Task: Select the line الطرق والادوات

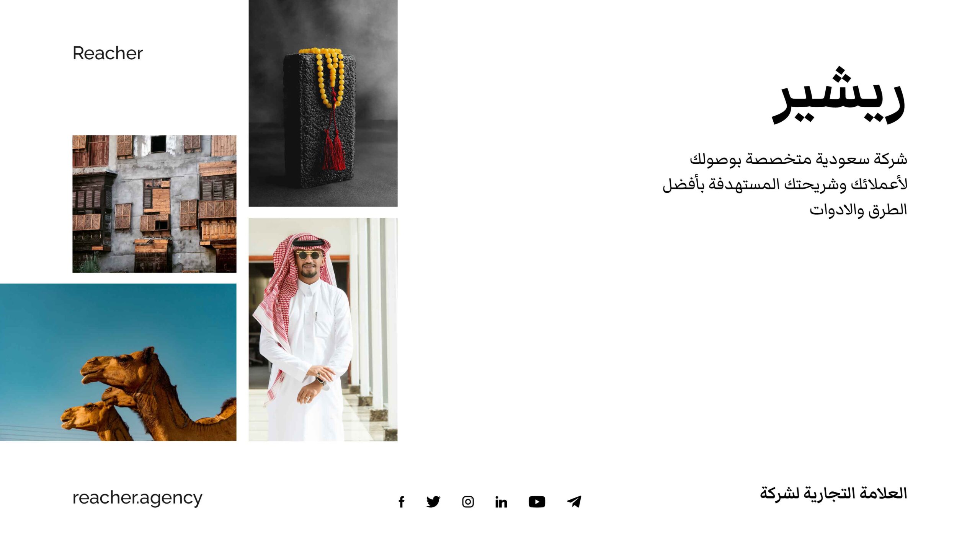Action: 858,210
